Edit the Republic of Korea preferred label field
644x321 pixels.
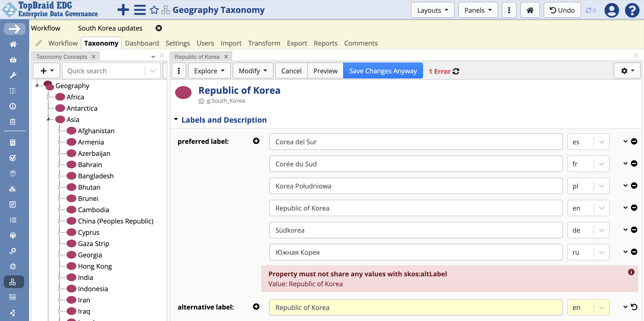[x=416, y=208]
